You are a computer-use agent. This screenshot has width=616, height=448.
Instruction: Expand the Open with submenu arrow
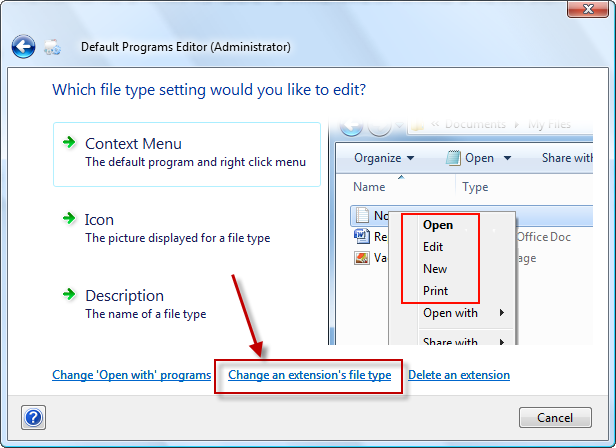502,313
